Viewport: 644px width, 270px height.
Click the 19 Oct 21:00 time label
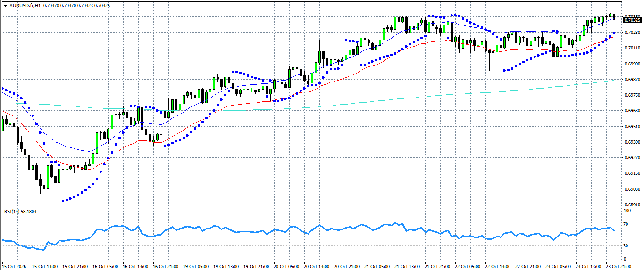(x=256, y=266)
